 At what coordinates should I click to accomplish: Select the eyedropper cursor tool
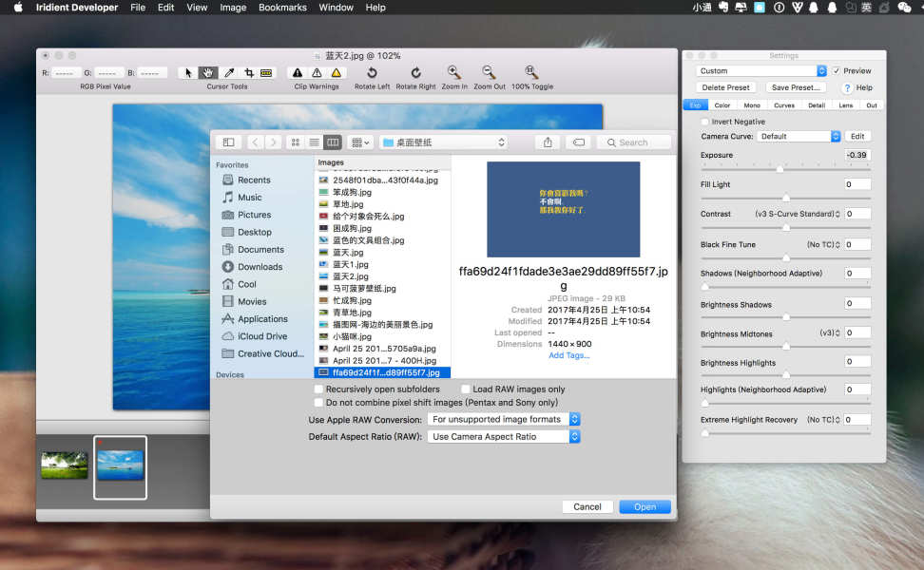pyautogui.click(x=229, y=72)
